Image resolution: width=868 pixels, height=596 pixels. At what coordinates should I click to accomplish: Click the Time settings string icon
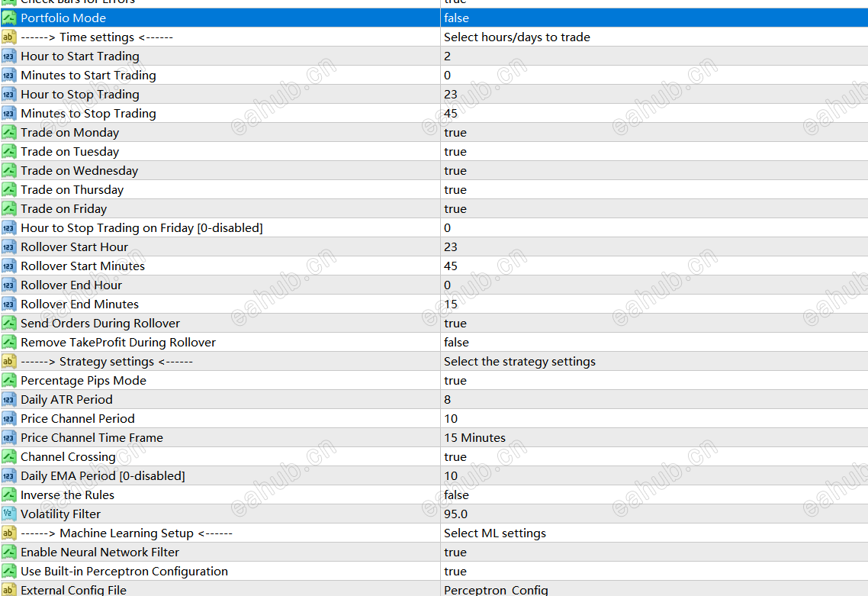pyautogui.click(x=9, y=37)
